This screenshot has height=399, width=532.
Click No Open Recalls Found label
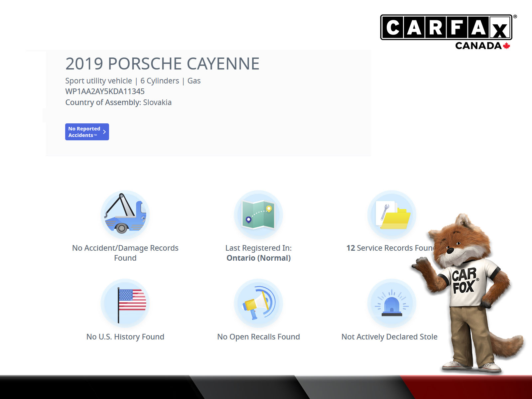click(x=258, y=337)
